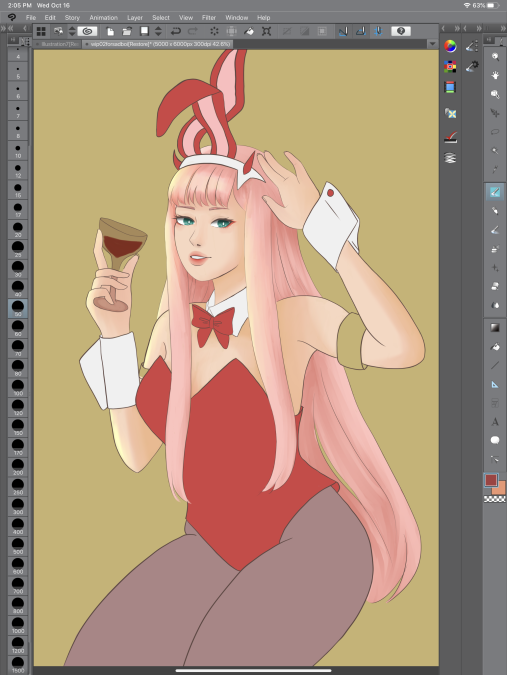Open the Quick Access checkmark palette
507x675 pixels.
pyautogui.click(x=450, y=137)
